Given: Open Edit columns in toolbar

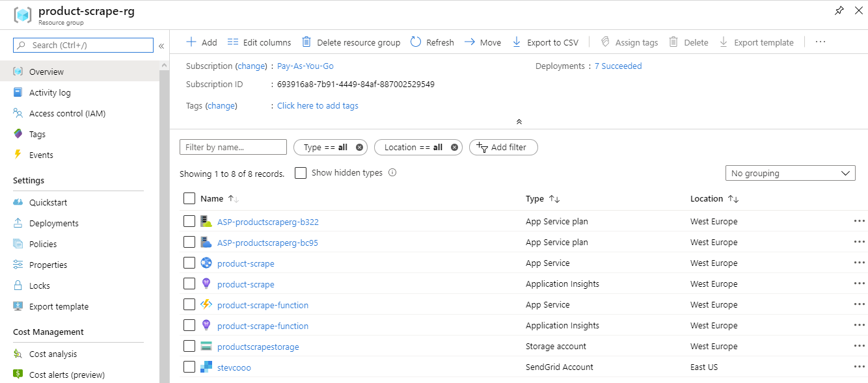Looking at the screenshot, I should (x=259, y=42).
